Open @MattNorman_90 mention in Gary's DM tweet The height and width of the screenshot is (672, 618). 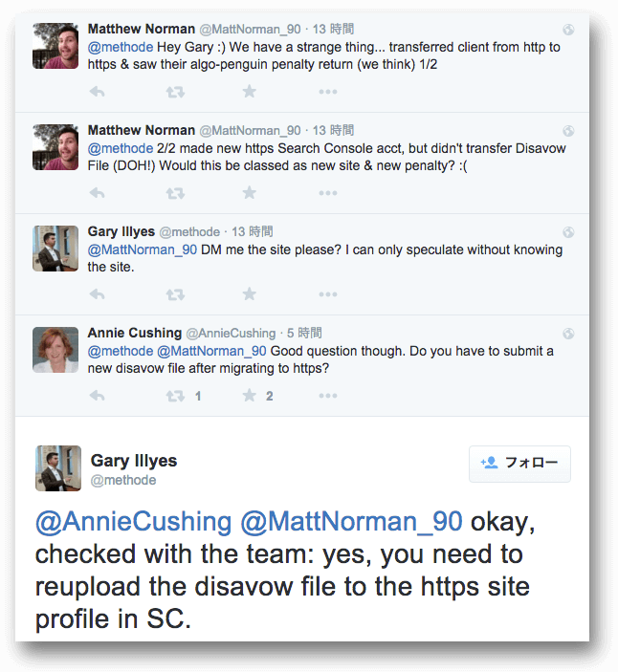pos(143,249)
